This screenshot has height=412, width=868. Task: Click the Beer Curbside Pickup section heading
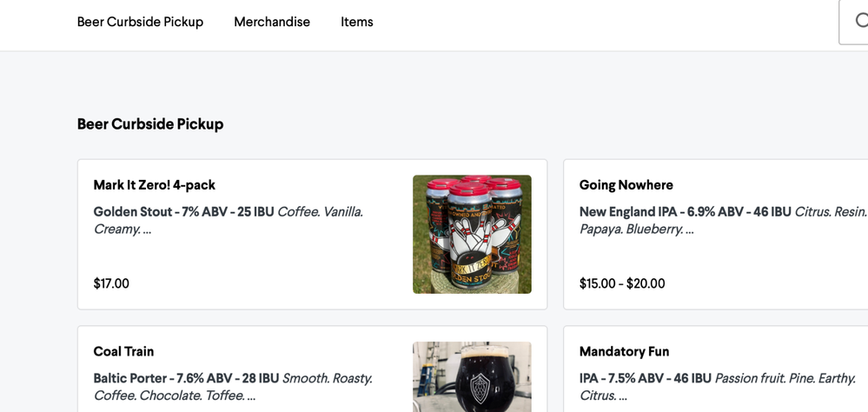(150, 124)
